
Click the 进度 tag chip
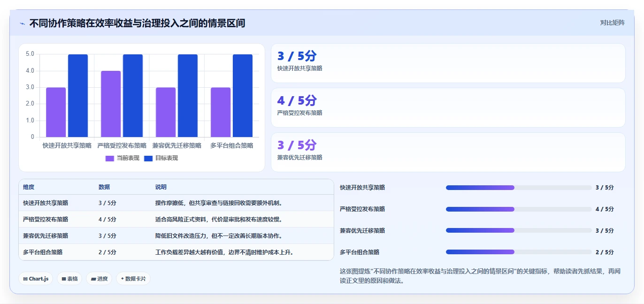[x=99, y=279]
